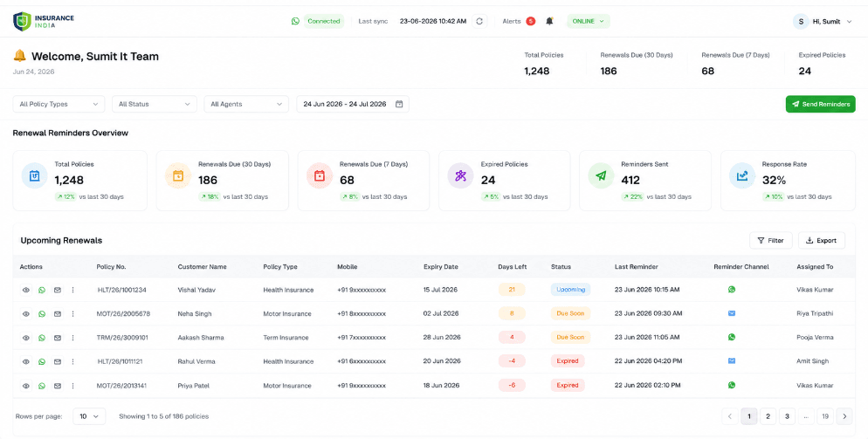Screen dimensions: 868x439
Task: Sort by Expiry Date column header
Action: tap(441, 267)
